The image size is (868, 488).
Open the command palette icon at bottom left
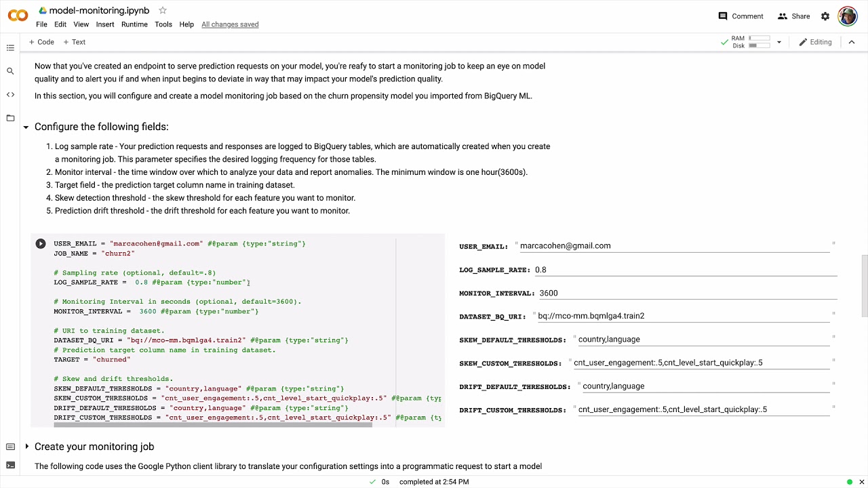(10, 447)
